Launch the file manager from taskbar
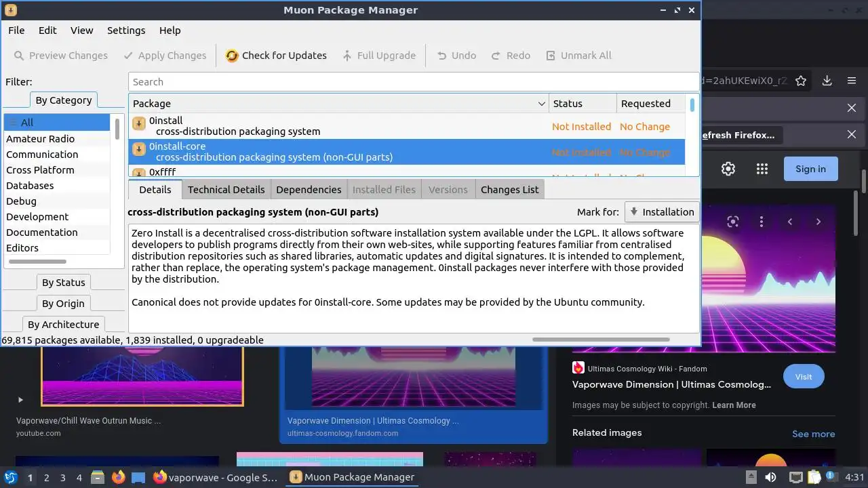This screenshot has width=868, height=488. [97, 477]
